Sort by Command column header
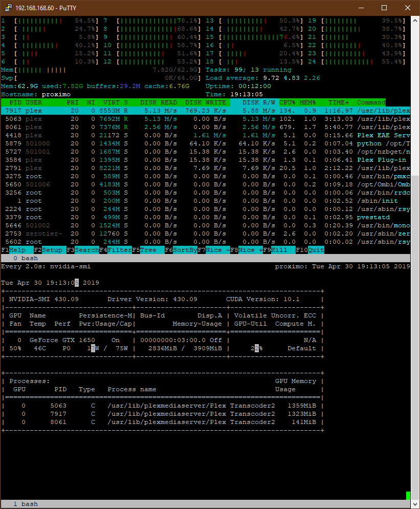Image resolution: width=420 pixels, height=509 pixels. tap(371, 102)
